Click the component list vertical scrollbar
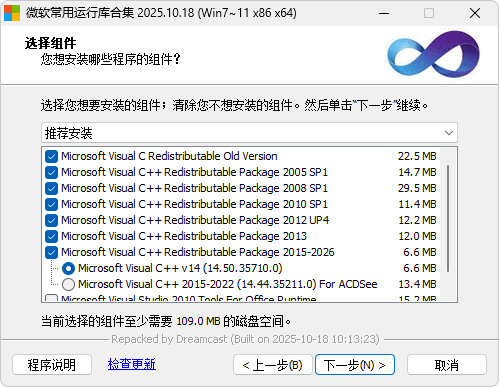The image size is (499, 387). click(448, 218)
